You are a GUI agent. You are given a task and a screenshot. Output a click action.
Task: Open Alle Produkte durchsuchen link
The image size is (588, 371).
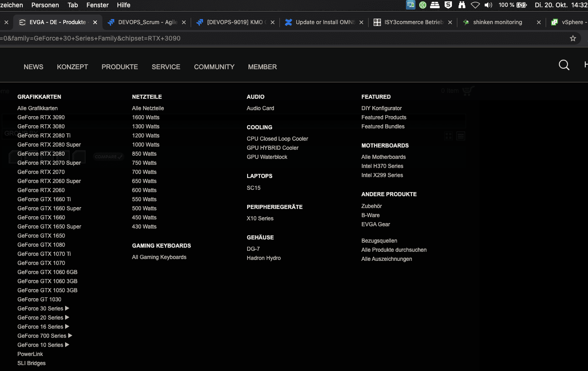click(394, 250)
